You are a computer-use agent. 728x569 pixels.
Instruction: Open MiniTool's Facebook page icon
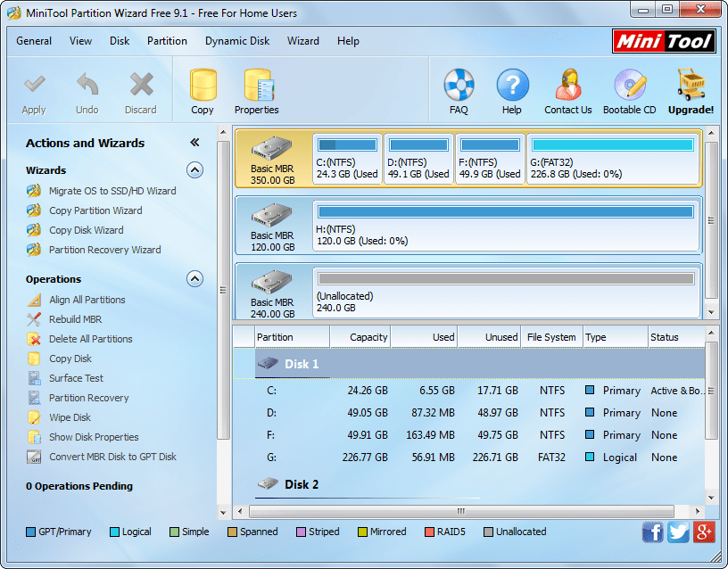(x=652, y=532)
